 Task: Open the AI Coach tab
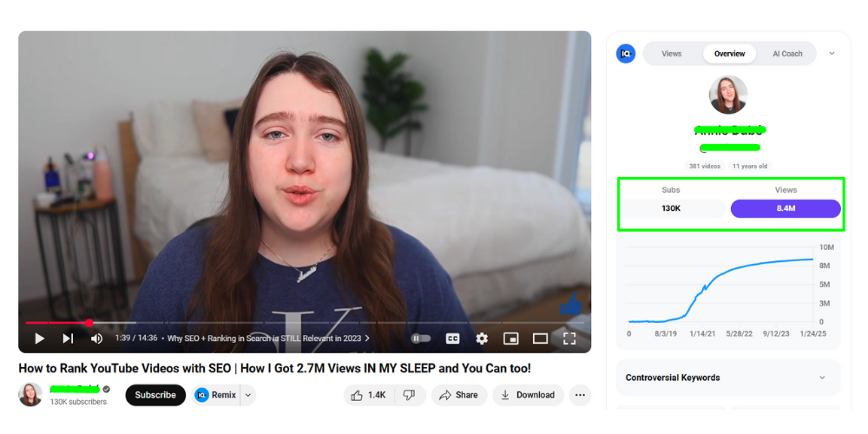[787, 54]
